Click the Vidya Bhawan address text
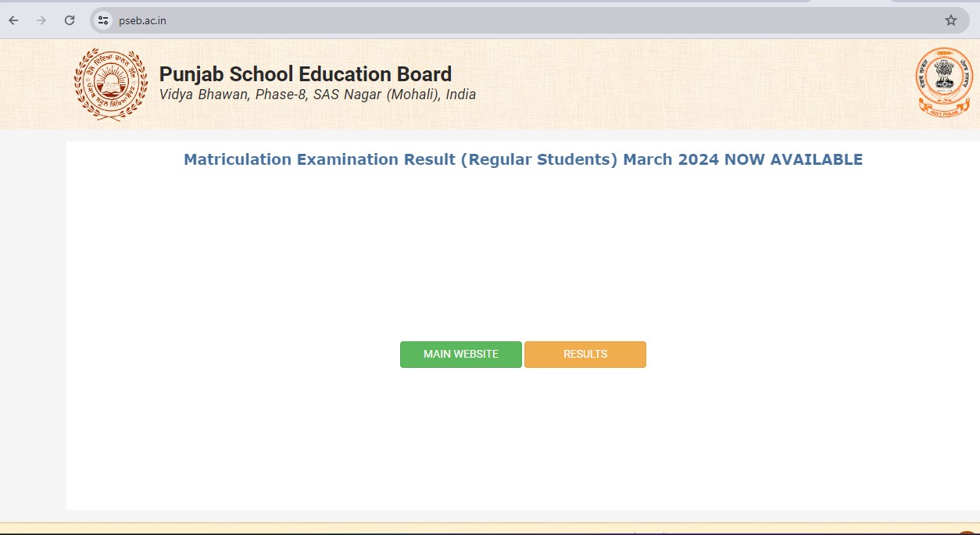 (x=317, y=95)
